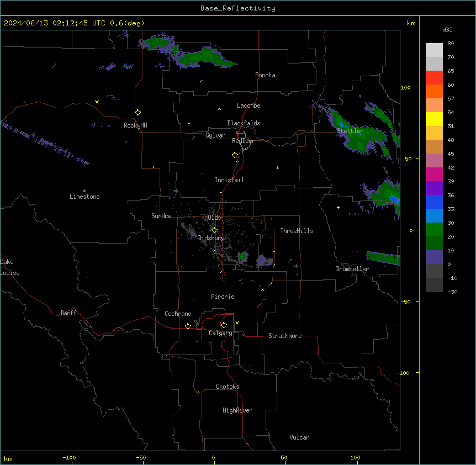Click the dBZ legend heading

[447, 30]
